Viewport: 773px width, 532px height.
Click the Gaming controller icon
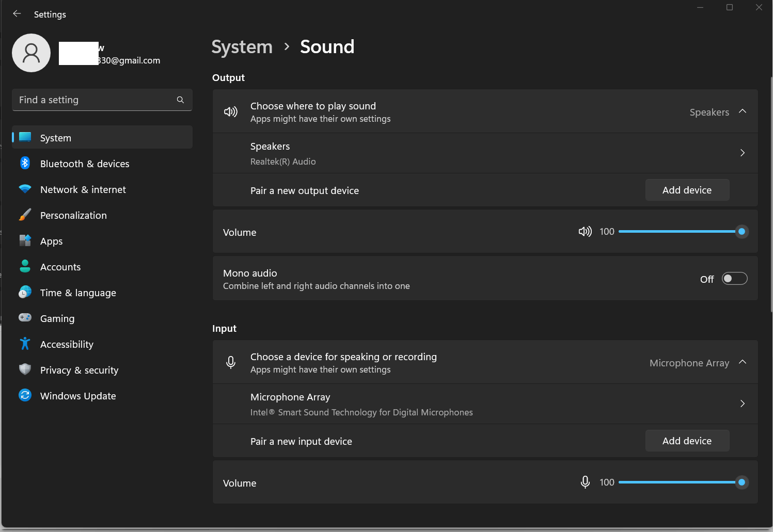click(25, 318)
